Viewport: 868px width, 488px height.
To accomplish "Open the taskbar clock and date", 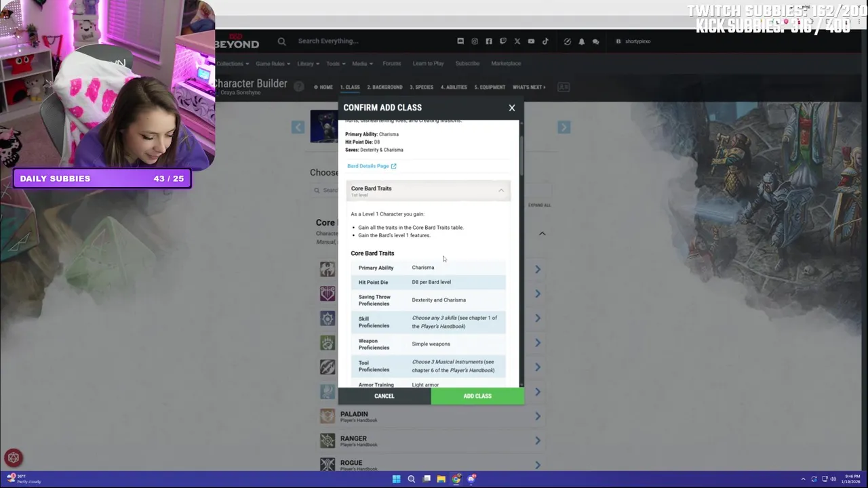I will pos(852,479).
